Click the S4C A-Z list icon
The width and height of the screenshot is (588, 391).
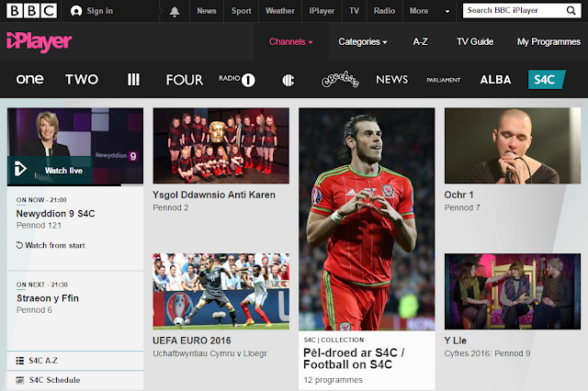pos(20,361)
